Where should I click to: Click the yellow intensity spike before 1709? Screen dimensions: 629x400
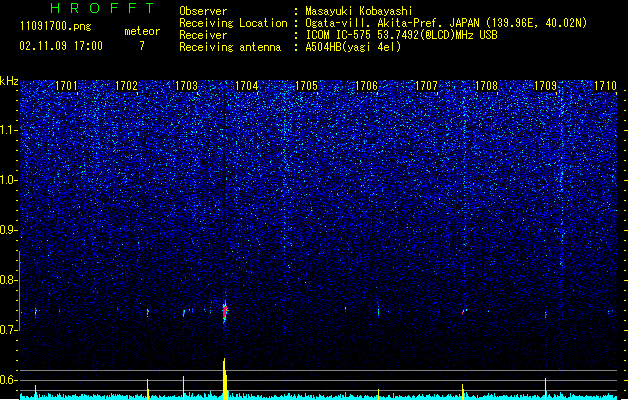click(x=546, y=388)
